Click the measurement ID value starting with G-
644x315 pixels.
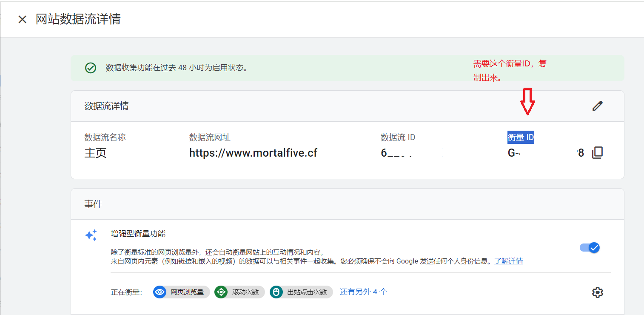(544, 153)
